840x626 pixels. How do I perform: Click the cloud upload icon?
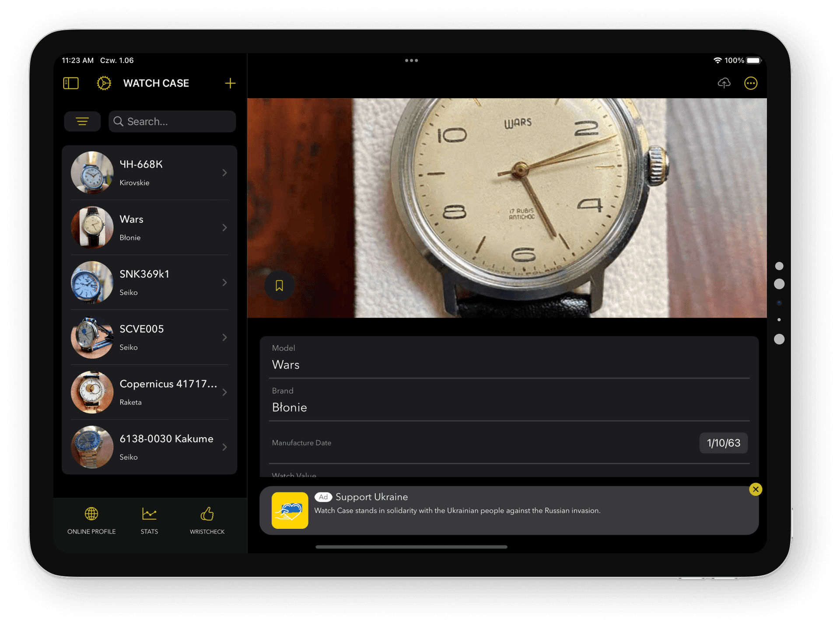click(x=724, y=83)
